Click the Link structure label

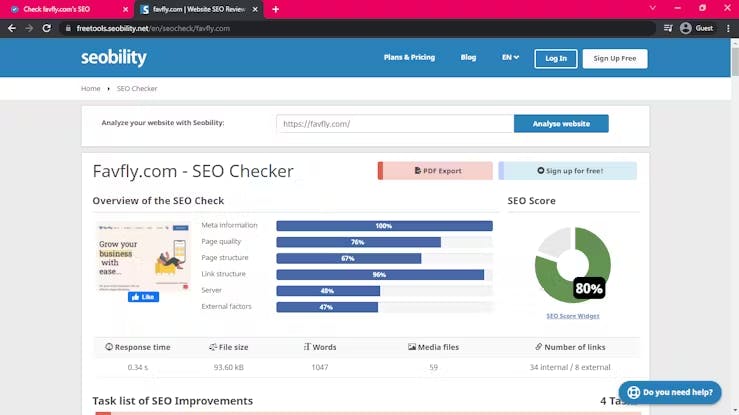[223, 274]
